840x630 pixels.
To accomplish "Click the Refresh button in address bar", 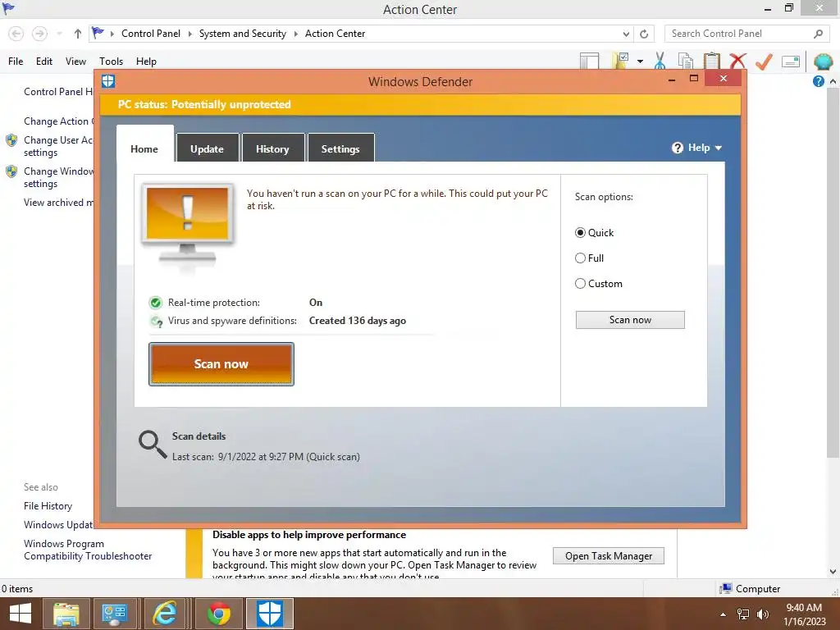I will pyautogui.click(x=644, y=34).
